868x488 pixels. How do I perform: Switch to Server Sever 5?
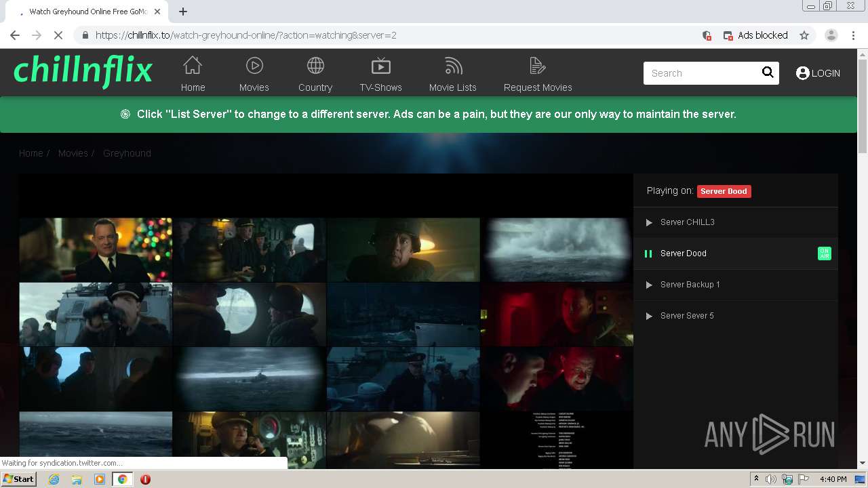[736, 316]
